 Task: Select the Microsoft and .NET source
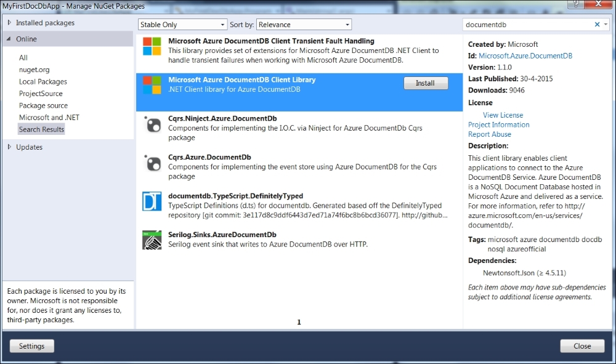pyautogui.click(x=49, y=118)
